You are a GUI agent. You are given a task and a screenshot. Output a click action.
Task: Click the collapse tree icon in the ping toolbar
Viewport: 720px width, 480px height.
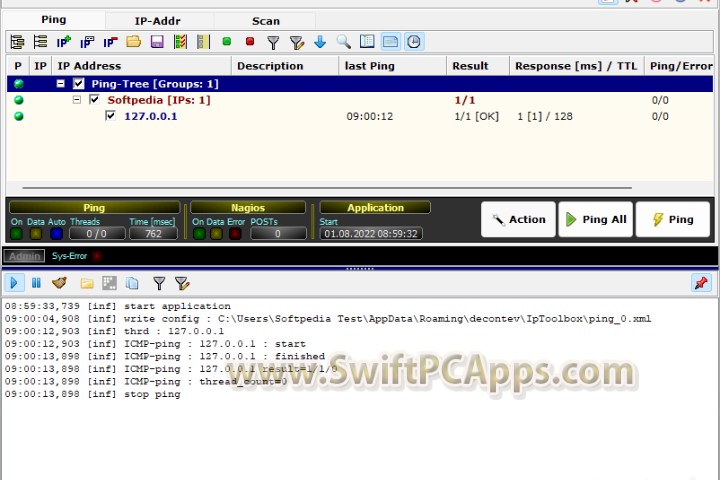(x=40, y=42)
